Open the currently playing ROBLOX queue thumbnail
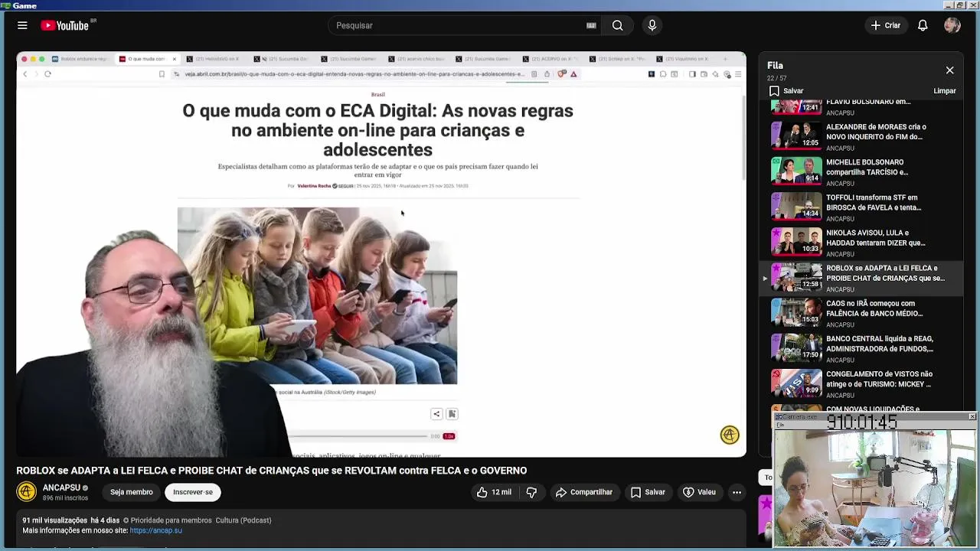 click(x=796, y=276)
